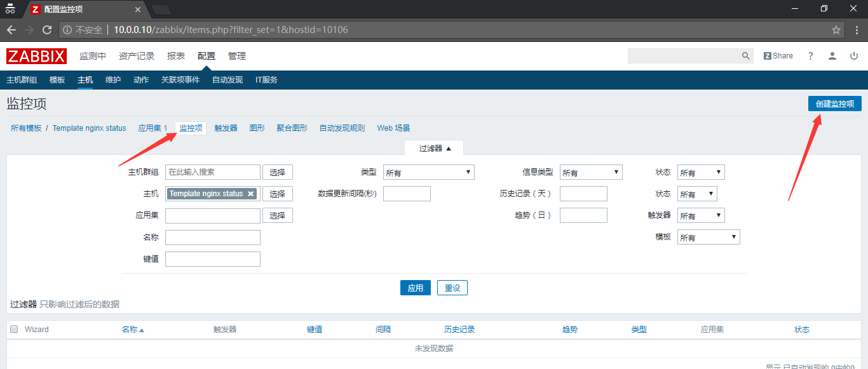Select the 配置监控项 browser tab
Image resolution: width=868 pixels, height=369 pixels.
click(x=86, y=10)
